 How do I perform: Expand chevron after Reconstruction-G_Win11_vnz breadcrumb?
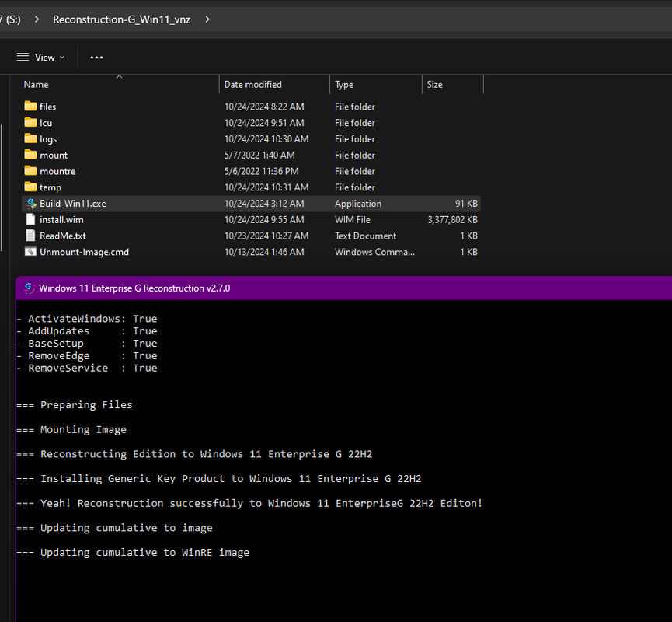pyautogui.click(x=207, y=19)
